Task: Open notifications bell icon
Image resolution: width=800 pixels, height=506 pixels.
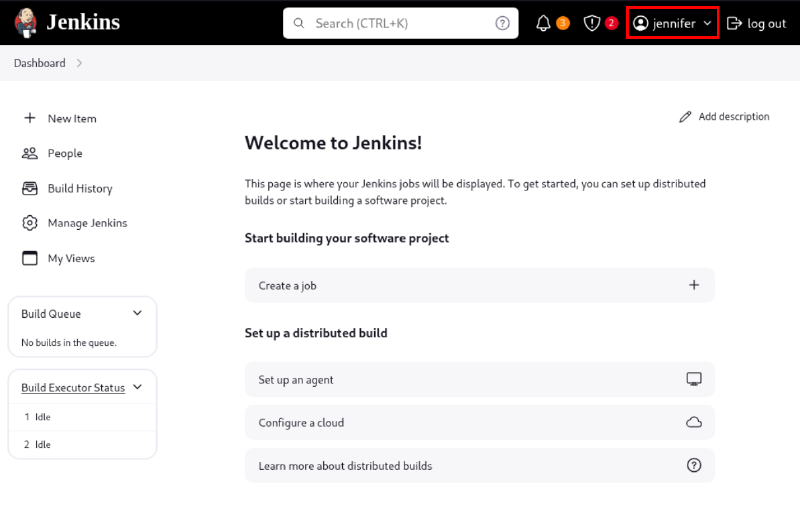Action: point(543,23)
